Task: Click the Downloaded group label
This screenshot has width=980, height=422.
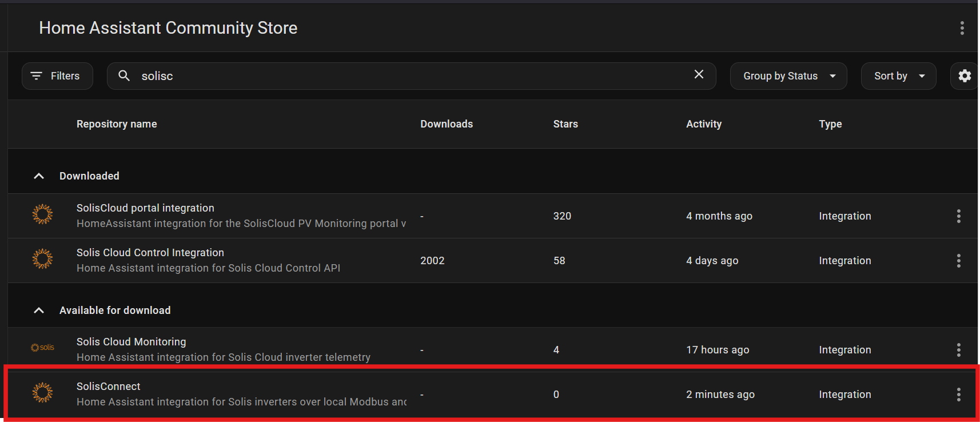Action: (89, 176)
